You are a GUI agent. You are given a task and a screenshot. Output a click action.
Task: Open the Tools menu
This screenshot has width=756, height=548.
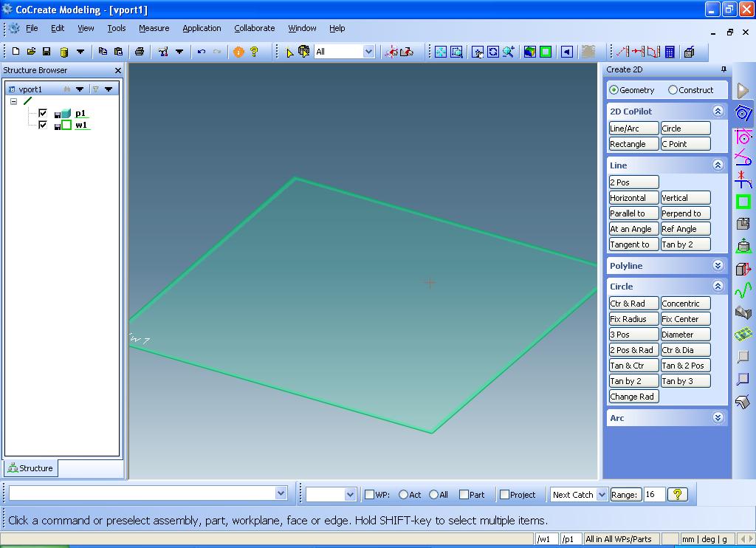[x=116, y=28]
